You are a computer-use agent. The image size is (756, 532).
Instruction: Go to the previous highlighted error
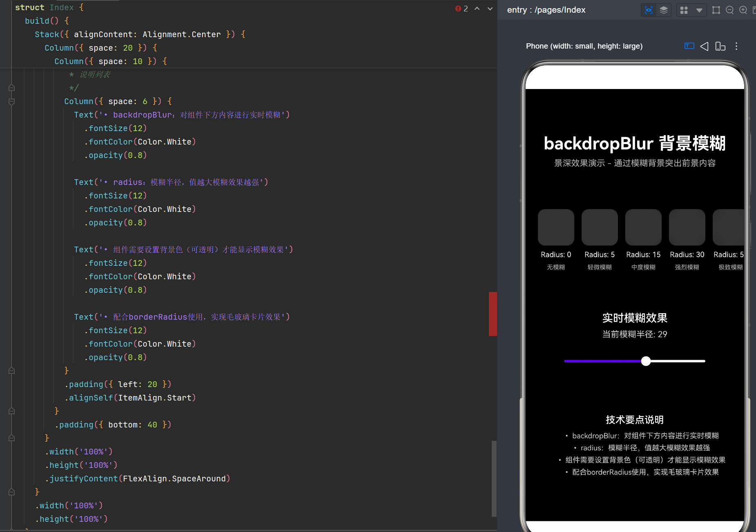[x=477, y=9]
